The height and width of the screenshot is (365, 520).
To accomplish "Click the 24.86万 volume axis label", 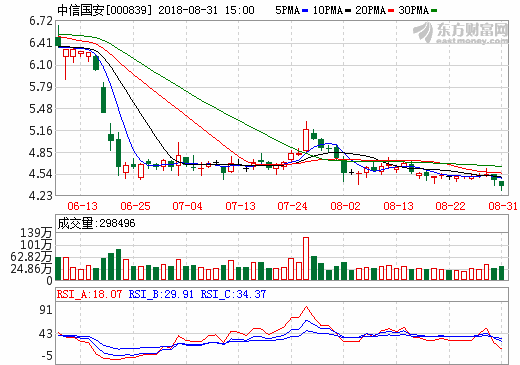I will point(31,268).
